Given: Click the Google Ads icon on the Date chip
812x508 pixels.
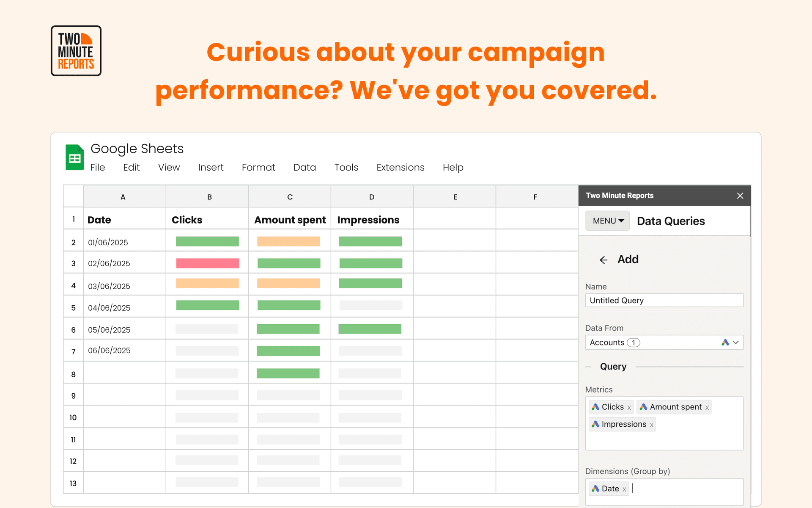Looking at the screenshot, I should coord(596,489).
